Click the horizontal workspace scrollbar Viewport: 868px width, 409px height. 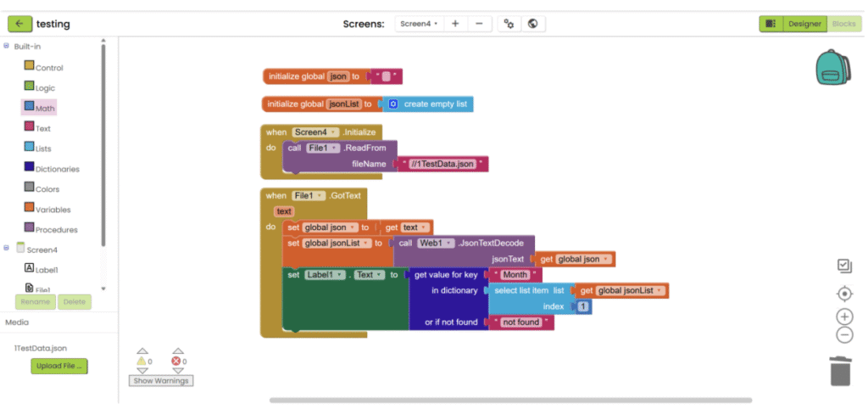click(510, 400)
